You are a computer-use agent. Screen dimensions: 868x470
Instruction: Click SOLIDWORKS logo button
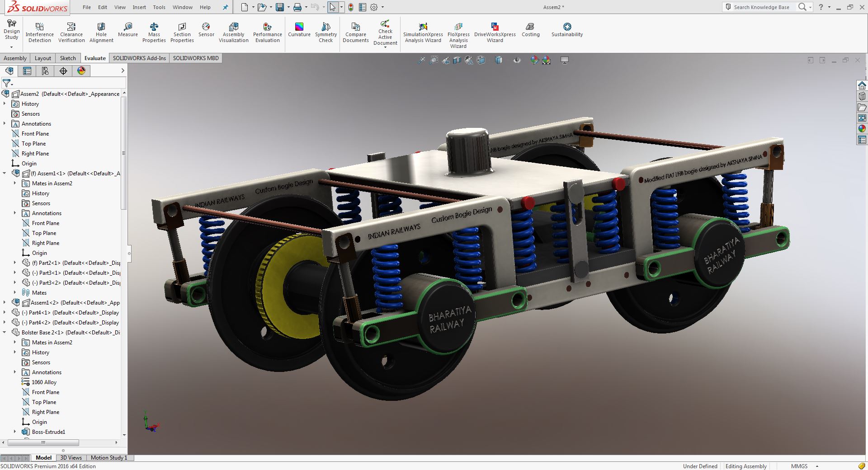(x=38, y=7)
